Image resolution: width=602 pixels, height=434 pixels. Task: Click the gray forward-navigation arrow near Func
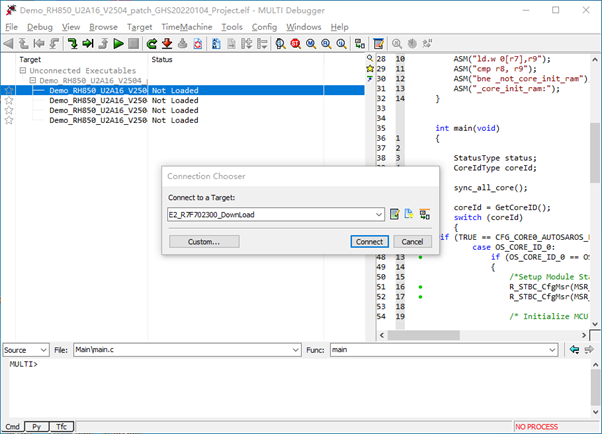click(x=589, y=350)
